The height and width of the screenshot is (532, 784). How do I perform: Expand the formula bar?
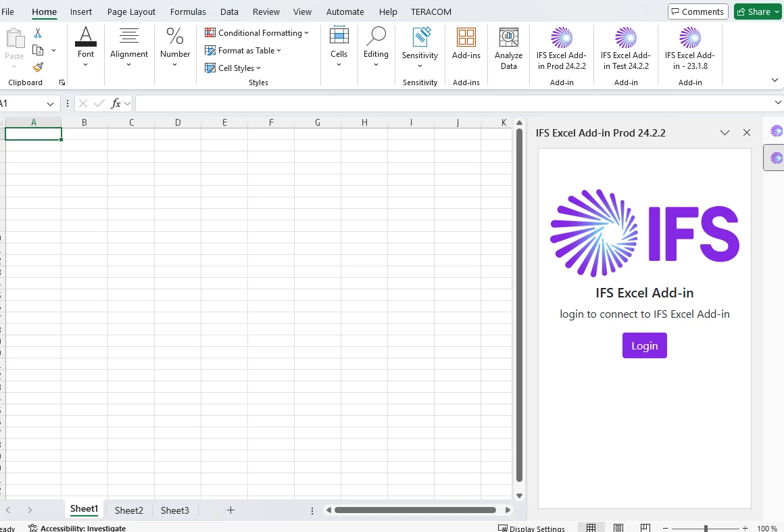[777, 103]
